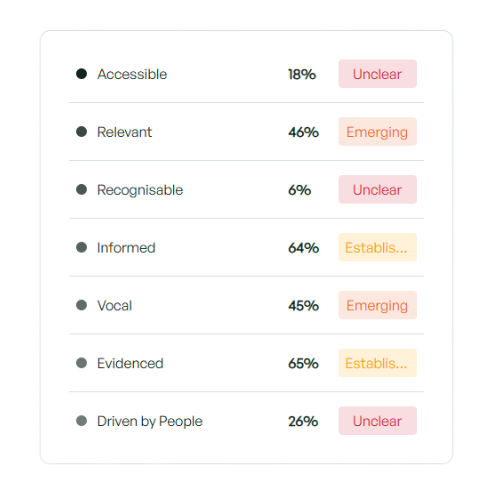
Task: Click the dot indicator next to Vocal
Action: click(81, 305)
